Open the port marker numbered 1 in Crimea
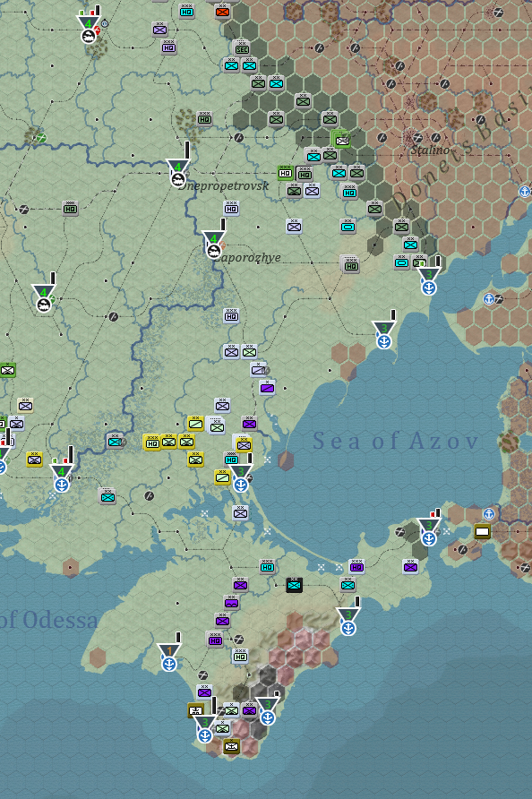Viewport: 532px width, 799px height. 169,657
